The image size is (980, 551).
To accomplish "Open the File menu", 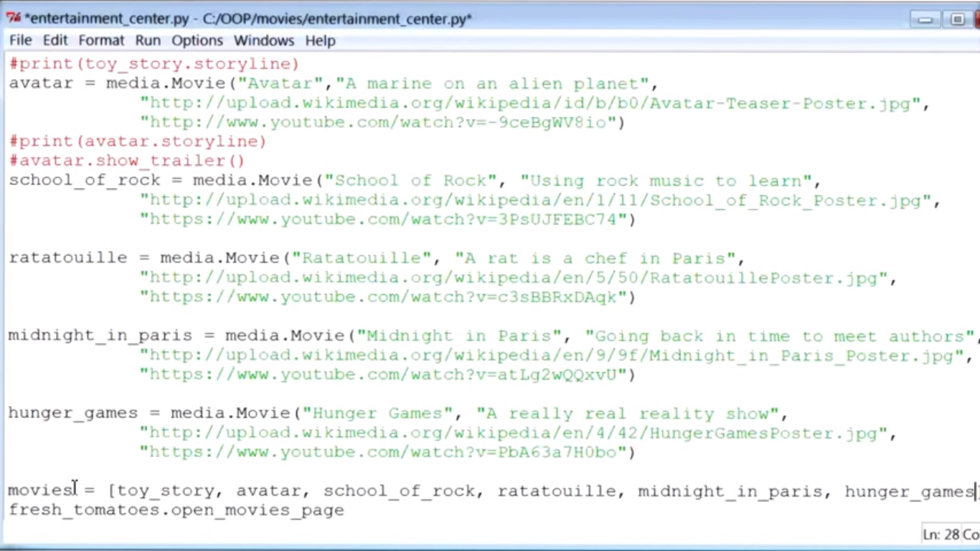I will pos(20,40).
